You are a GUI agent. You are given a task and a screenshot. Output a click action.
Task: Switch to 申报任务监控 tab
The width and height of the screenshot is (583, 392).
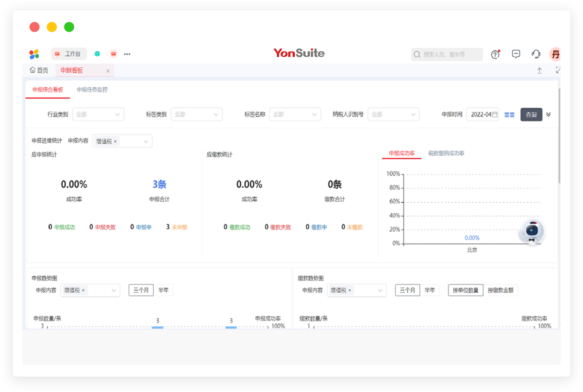point(92,90)
